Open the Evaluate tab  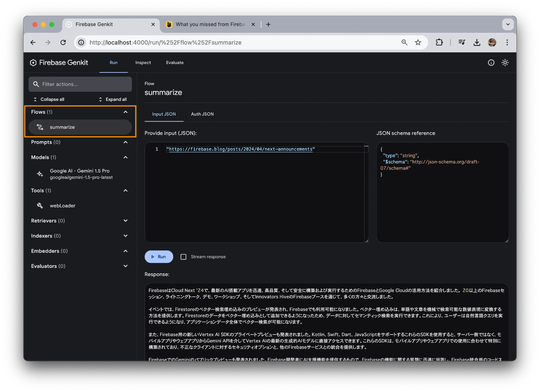[x=175, y=62]
